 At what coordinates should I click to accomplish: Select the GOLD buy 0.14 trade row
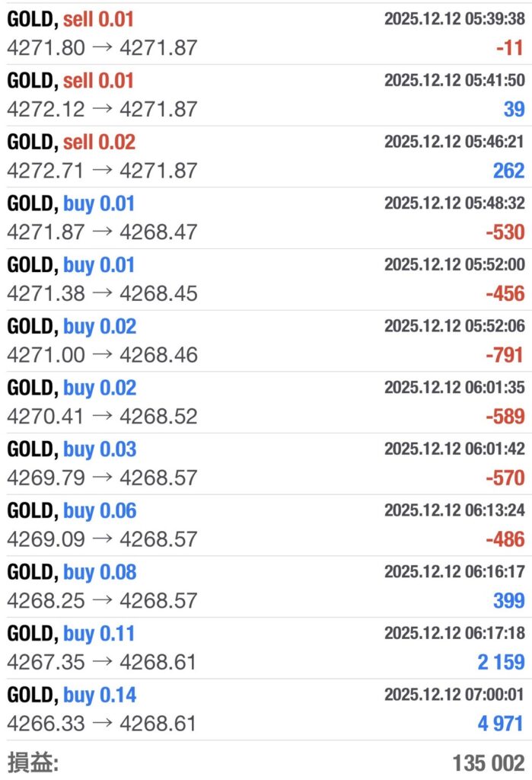[266, 709]
